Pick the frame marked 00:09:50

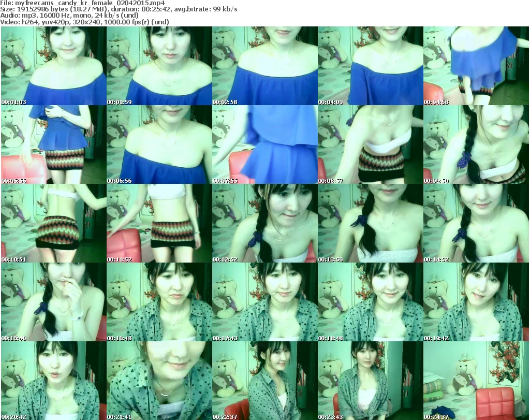[476, 144]
